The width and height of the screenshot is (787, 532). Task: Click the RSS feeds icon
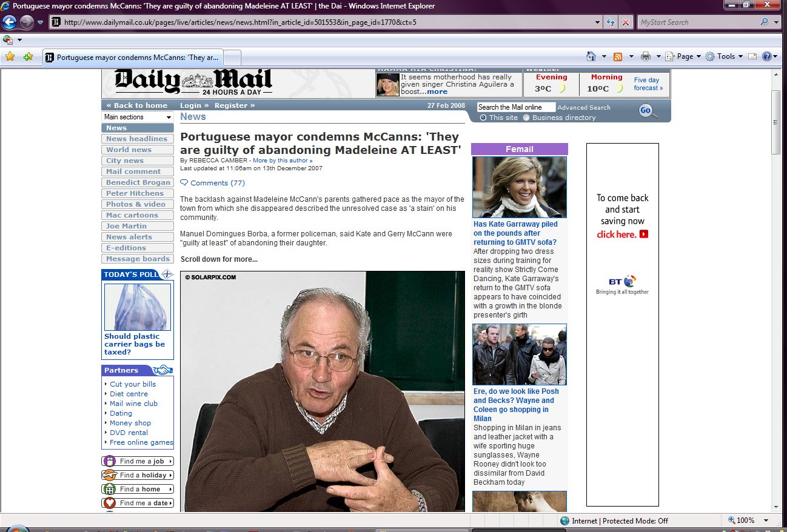pos(618,56)
